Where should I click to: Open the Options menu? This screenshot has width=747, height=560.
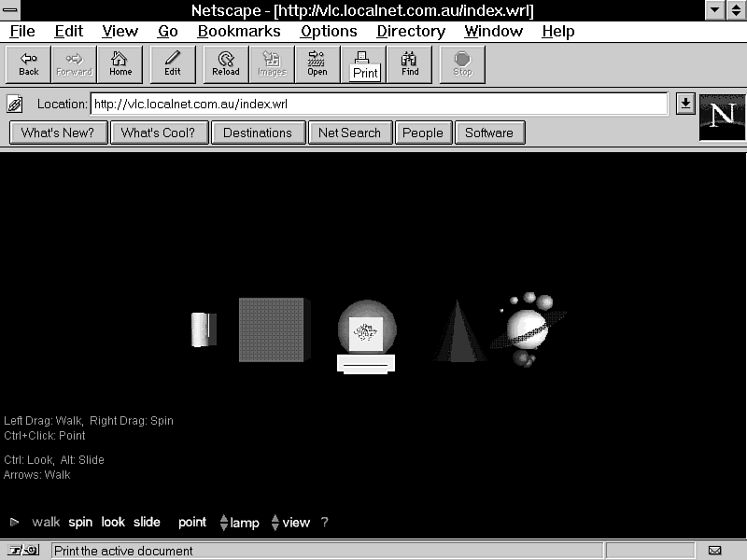point(329,31)
